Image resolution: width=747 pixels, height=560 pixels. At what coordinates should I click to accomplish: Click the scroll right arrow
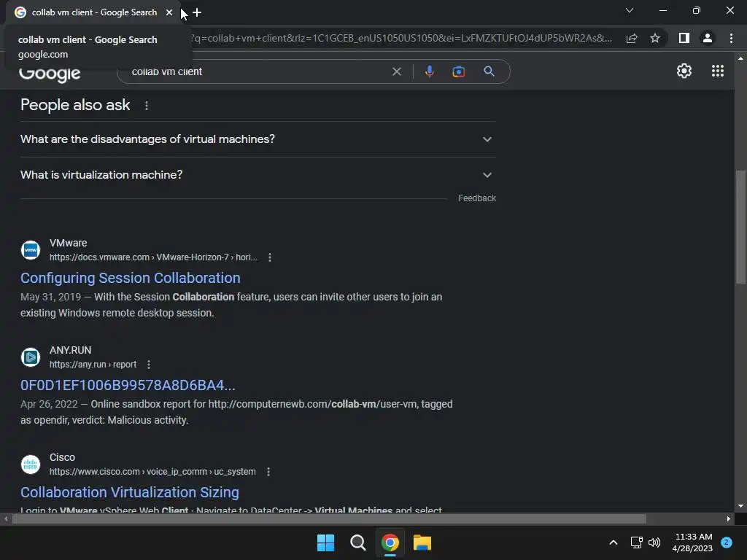point(729,518)
